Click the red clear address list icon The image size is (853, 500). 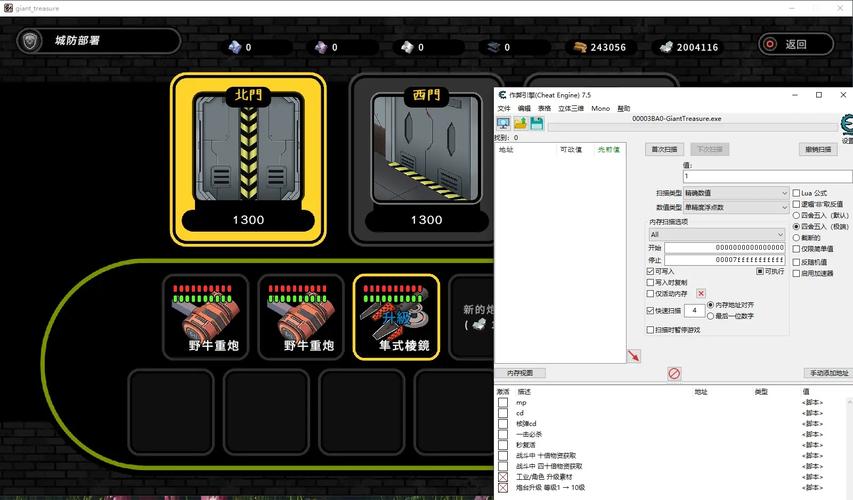(674, 373)
